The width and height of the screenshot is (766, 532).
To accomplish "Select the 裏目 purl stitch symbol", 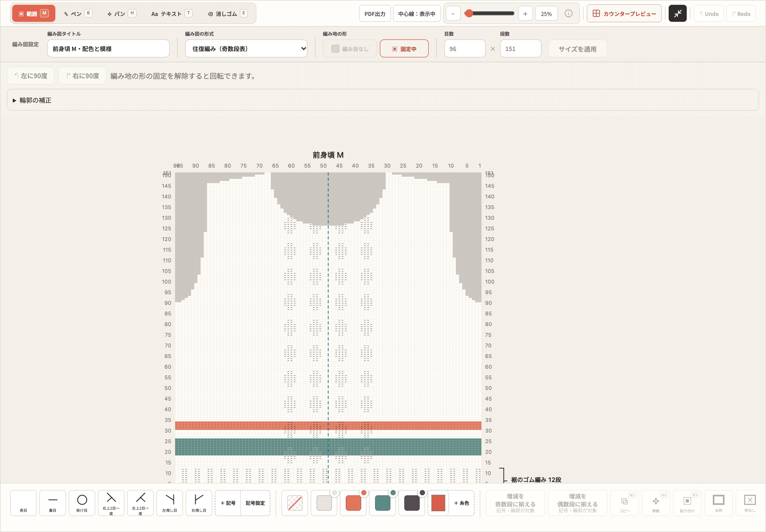I will [x=53, y=503].
